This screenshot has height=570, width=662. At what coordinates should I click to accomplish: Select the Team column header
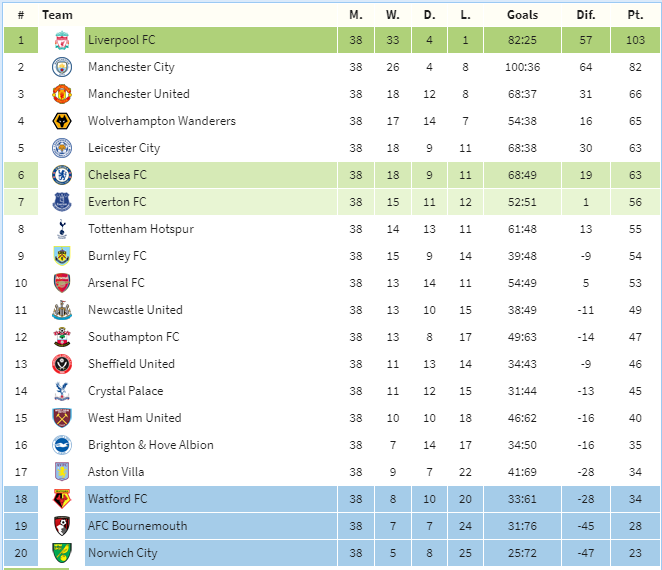(57, 15)
